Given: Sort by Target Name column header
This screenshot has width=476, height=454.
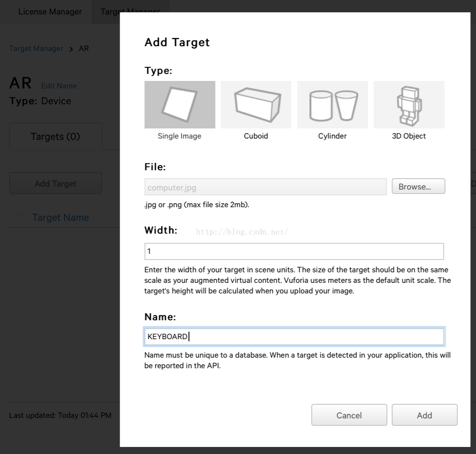Looking at the screenshot, I should point(61,218).
